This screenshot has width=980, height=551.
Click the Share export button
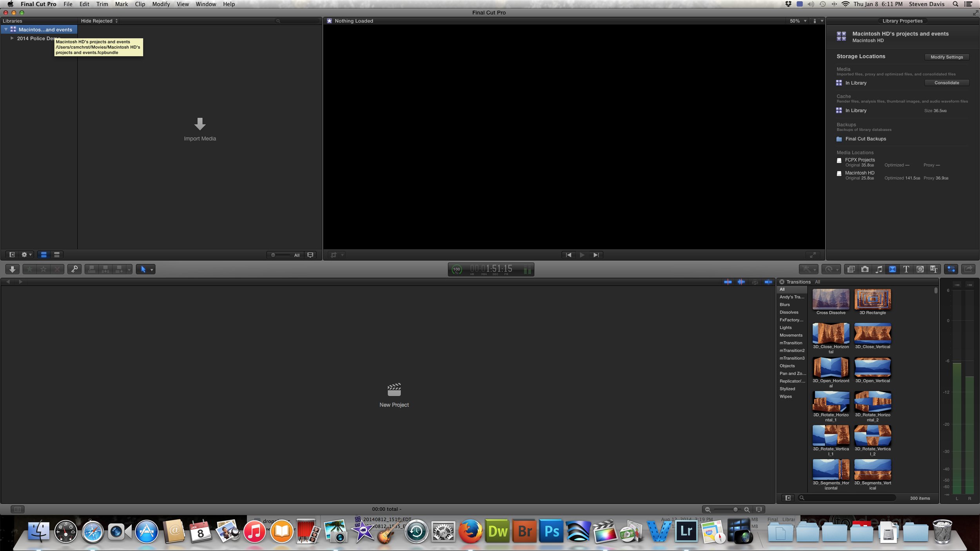(x=968, y=269)
